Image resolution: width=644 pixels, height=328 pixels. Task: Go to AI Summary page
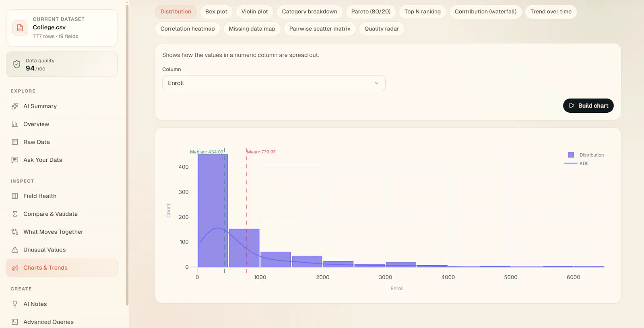pos(62,106)
